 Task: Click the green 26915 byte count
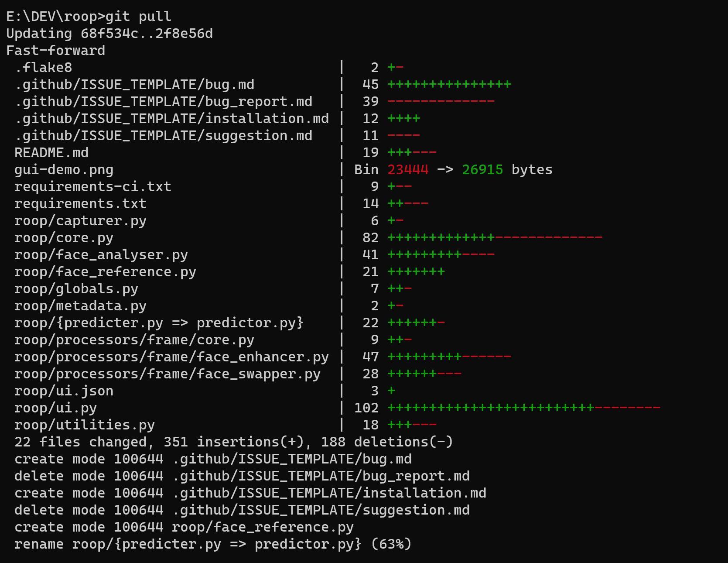click(482, 170)
